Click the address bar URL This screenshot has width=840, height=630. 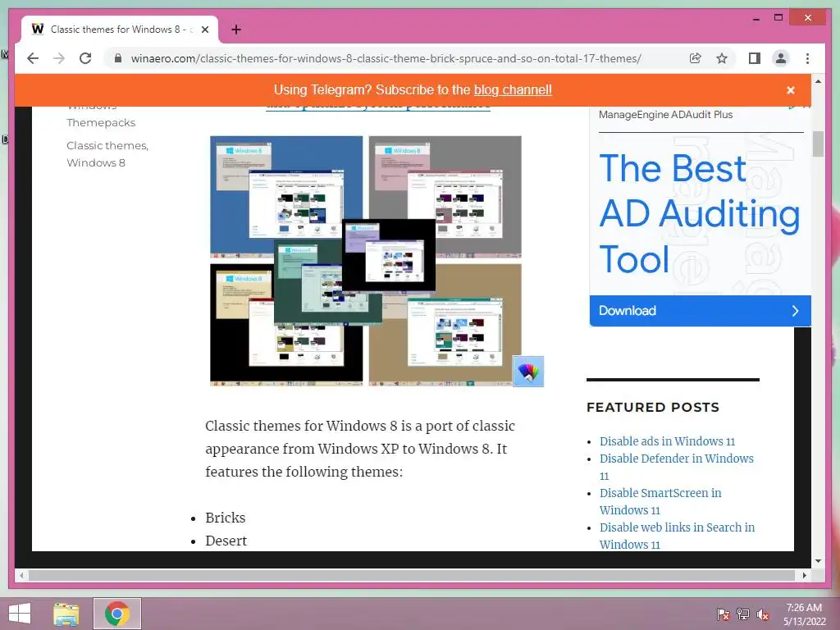coord(386,58)
